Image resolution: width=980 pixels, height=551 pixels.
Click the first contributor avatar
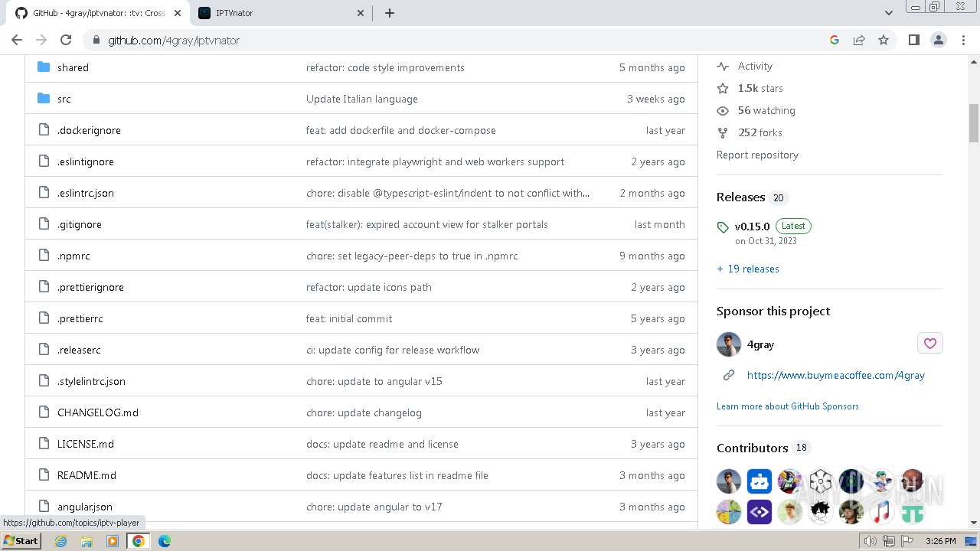[x=729, y=481]
